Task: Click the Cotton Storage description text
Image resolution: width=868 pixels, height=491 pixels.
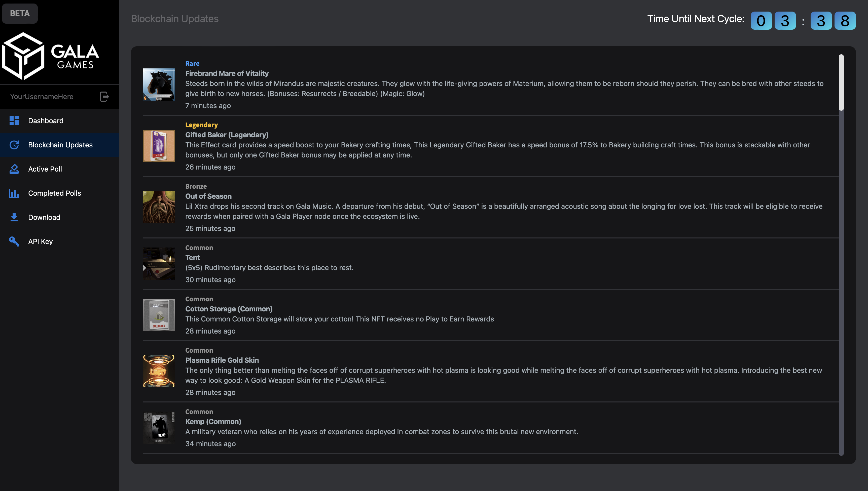Action: pyautogui.click(x=340, y=319)
